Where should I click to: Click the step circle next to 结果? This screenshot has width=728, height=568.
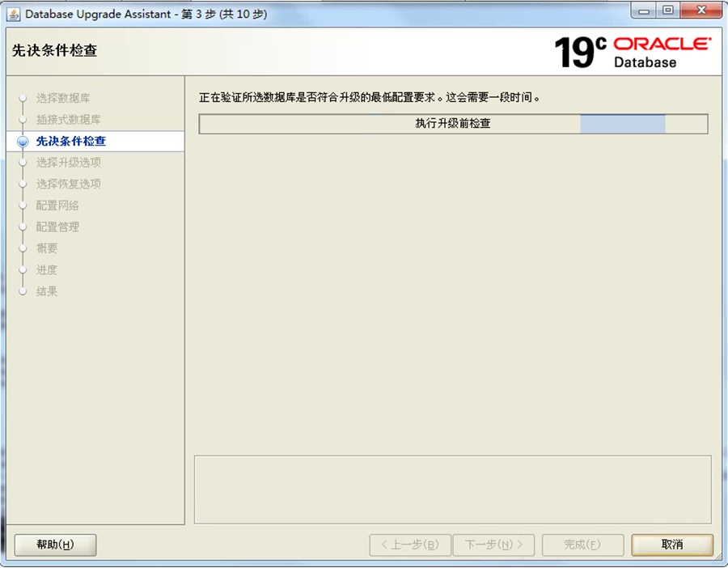click(23, 291)
